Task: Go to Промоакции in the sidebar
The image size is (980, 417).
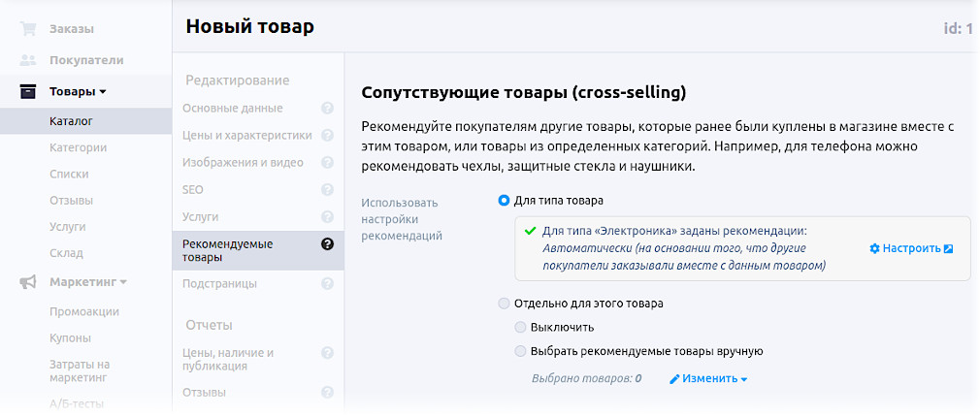Action: point(83,311)
